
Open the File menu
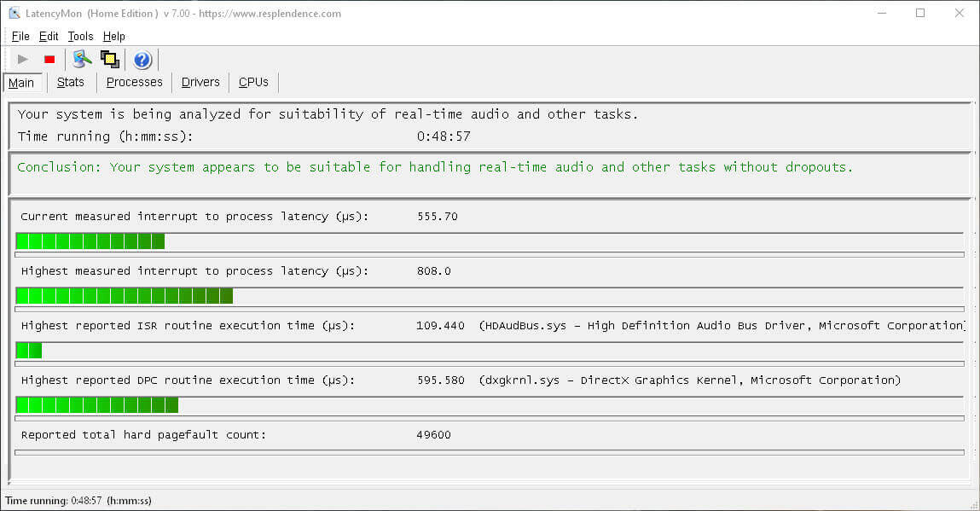pyautogui.click(x=20, y=37)
